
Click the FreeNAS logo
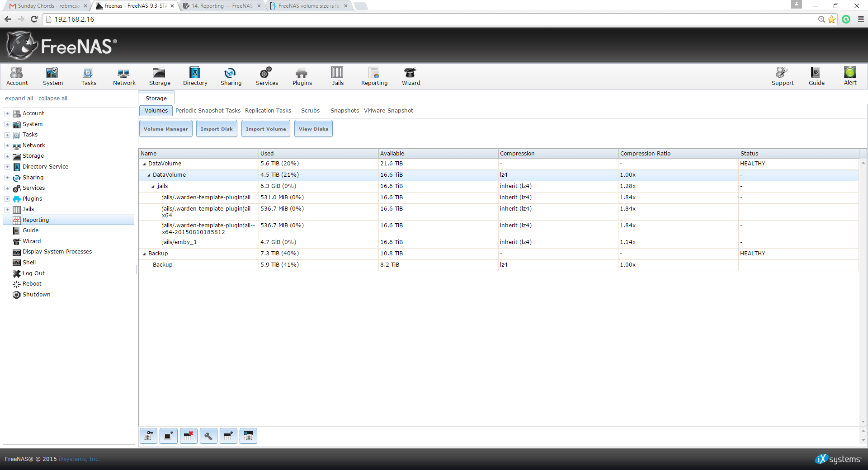click(61, 46)
